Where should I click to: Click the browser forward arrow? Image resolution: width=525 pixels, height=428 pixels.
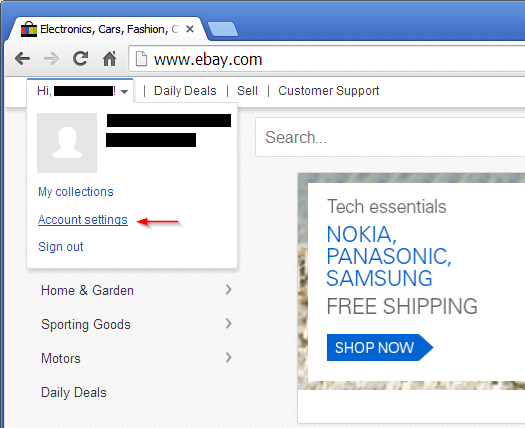(51, 59)
